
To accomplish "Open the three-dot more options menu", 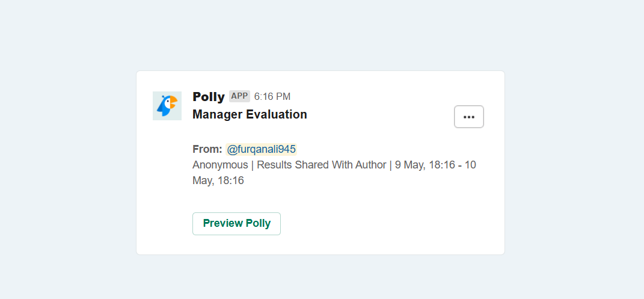I will 468,117.
